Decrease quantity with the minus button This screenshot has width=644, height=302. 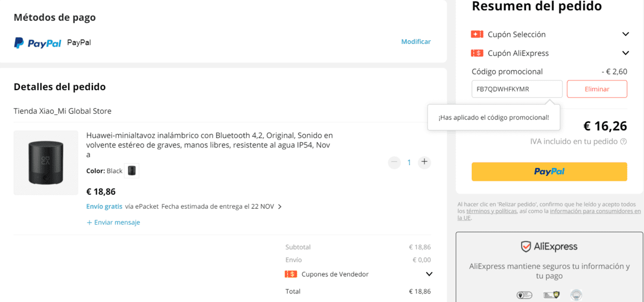click(x=394, y=162)
